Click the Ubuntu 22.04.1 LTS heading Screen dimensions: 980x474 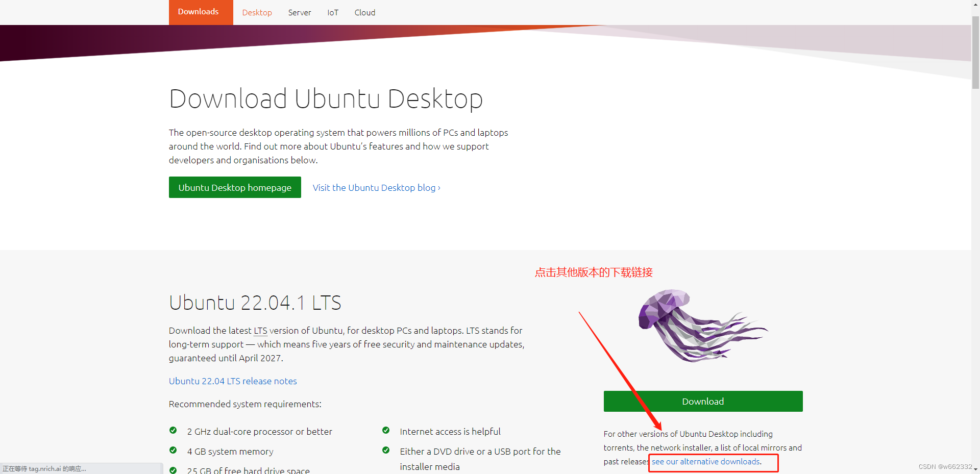pos(255,303)
